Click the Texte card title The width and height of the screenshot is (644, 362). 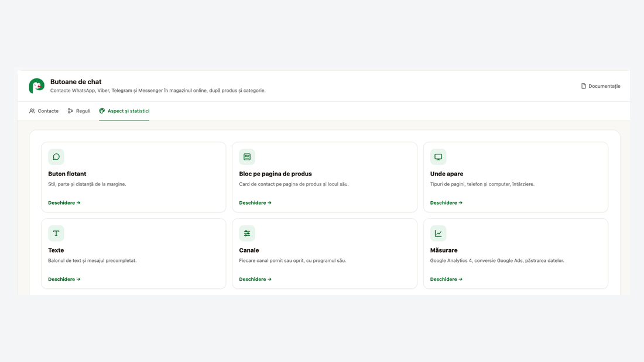56,250
